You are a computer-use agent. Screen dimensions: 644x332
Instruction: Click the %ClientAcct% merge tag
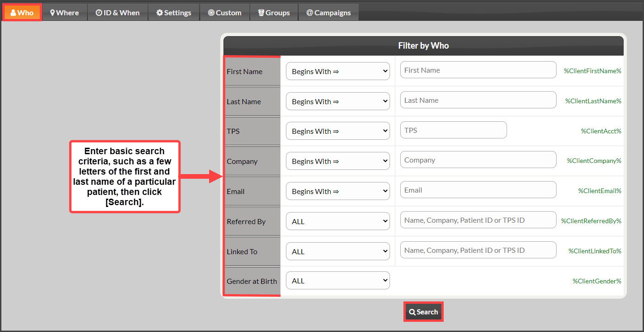(x=601, y=131)
